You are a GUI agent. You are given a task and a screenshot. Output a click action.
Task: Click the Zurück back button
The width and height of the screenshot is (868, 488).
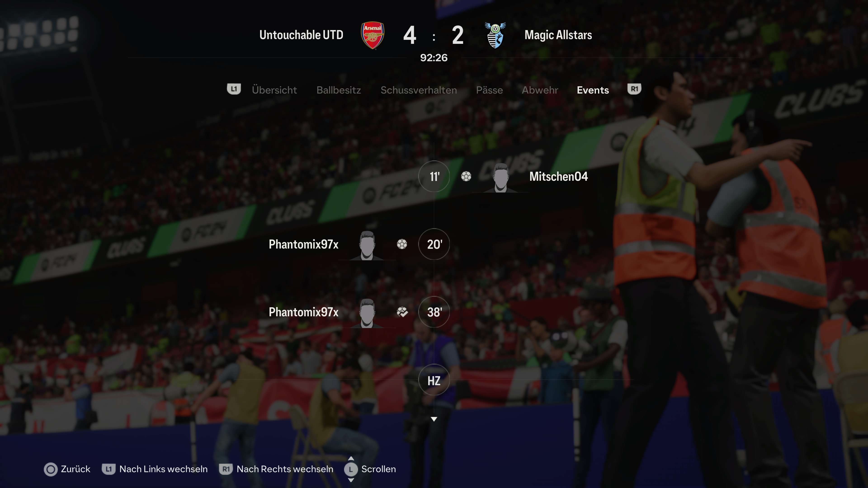coord(67,469)
